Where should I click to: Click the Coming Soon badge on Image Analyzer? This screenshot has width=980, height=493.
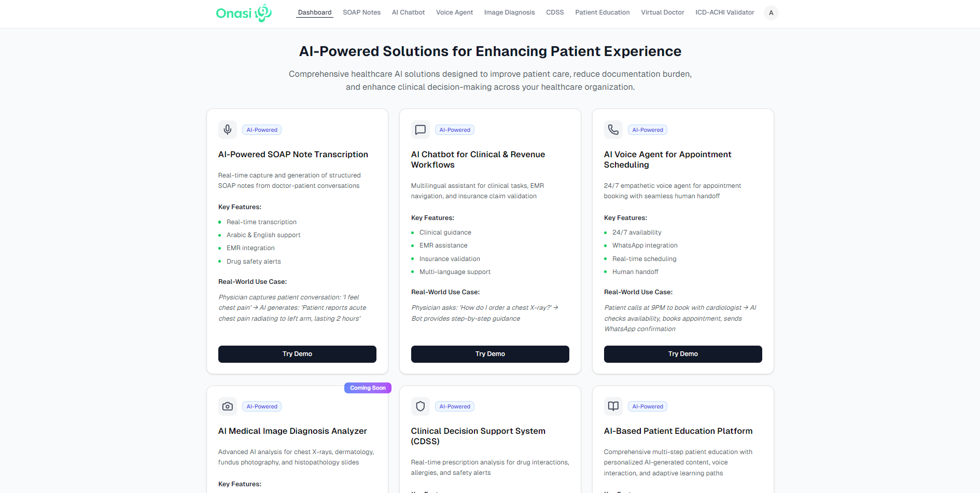click(368, 388)
